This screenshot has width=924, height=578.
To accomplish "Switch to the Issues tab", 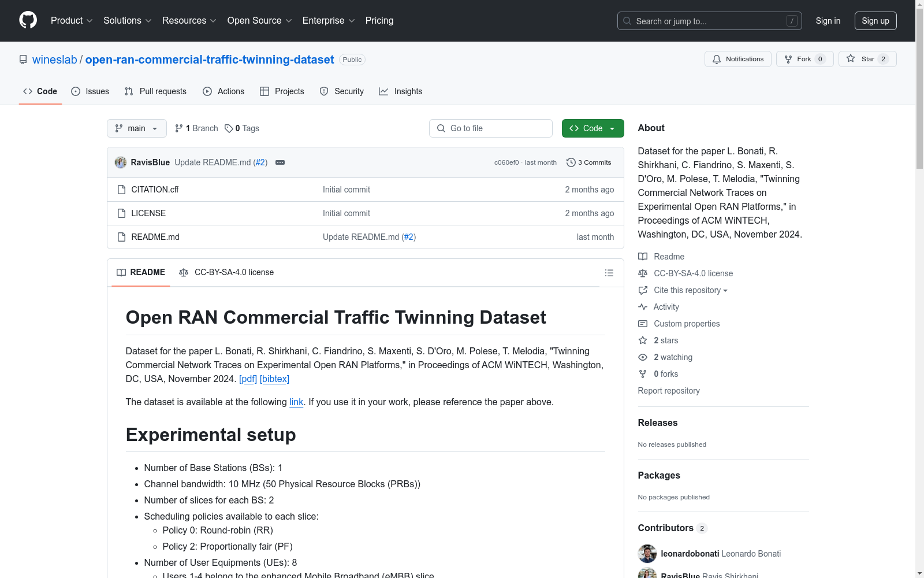I will click(90, 91).
